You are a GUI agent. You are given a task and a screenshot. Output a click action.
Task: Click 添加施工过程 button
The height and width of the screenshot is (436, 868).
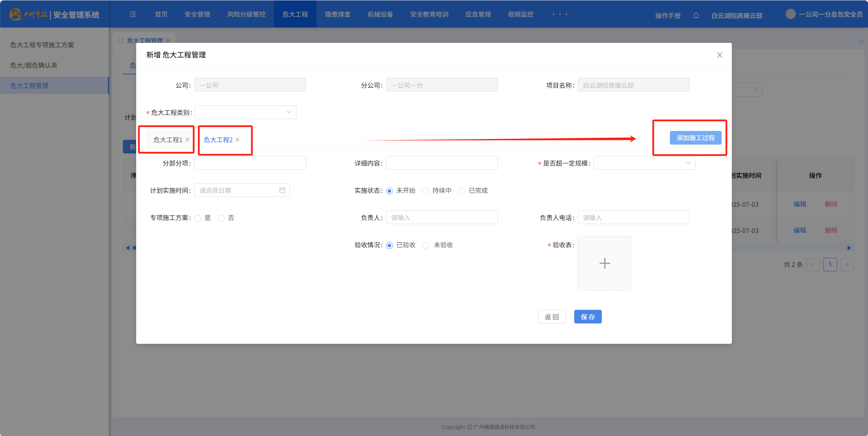point(695,138)
